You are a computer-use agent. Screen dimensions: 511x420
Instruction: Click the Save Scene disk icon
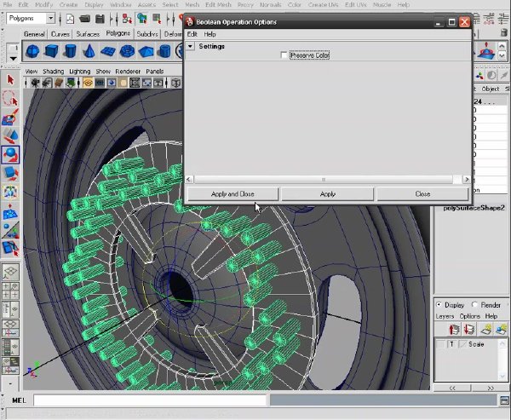[100, 19]
